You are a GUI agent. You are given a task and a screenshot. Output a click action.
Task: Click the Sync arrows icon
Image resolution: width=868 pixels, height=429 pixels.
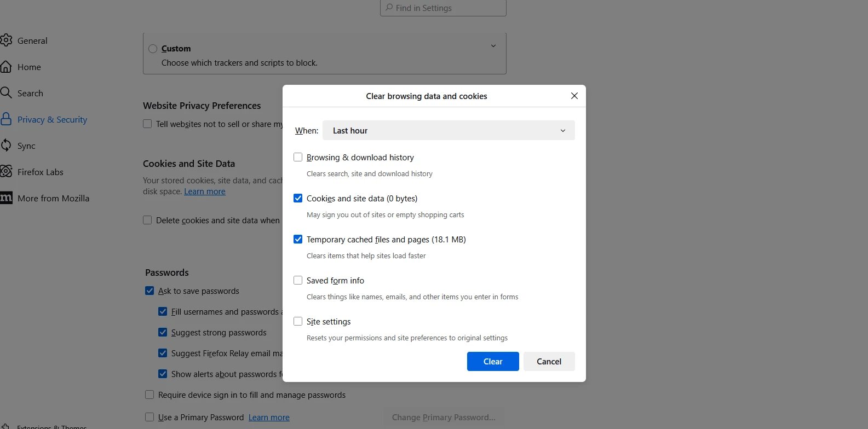click(x=6, y=146)
